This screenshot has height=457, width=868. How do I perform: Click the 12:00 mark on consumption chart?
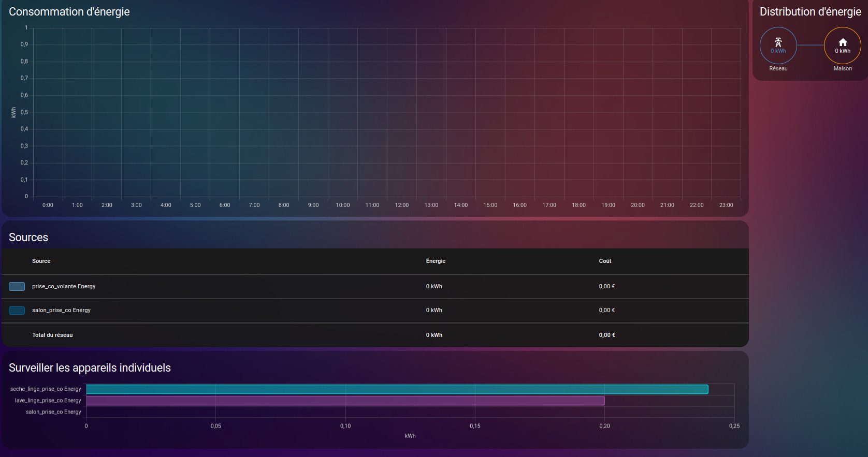tap(401, 205)
